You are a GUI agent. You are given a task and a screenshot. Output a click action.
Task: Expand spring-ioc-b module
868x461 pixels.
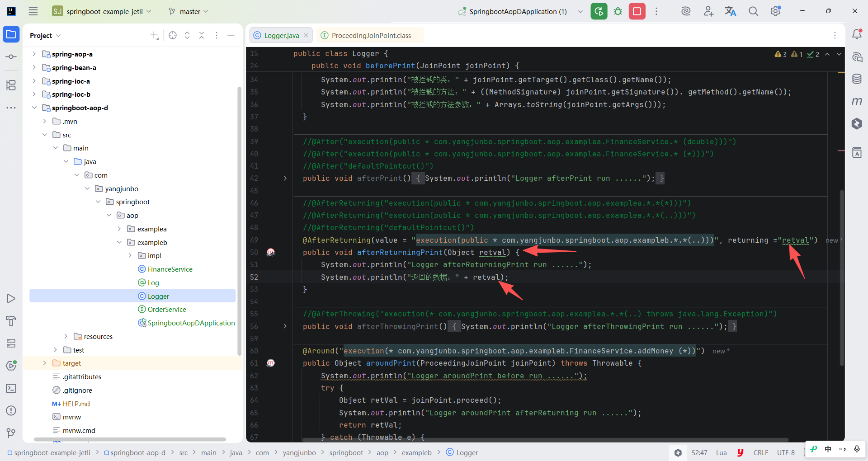point(34,94)
